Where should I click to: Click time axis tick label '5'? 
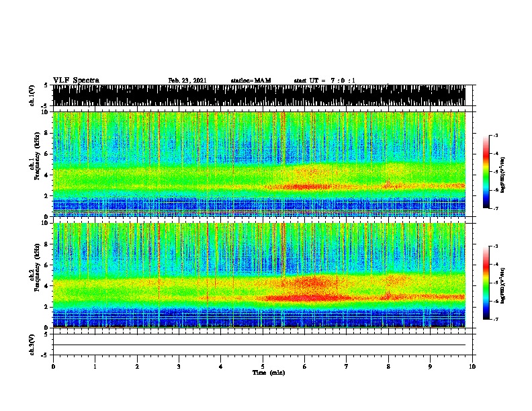point(263,367)
